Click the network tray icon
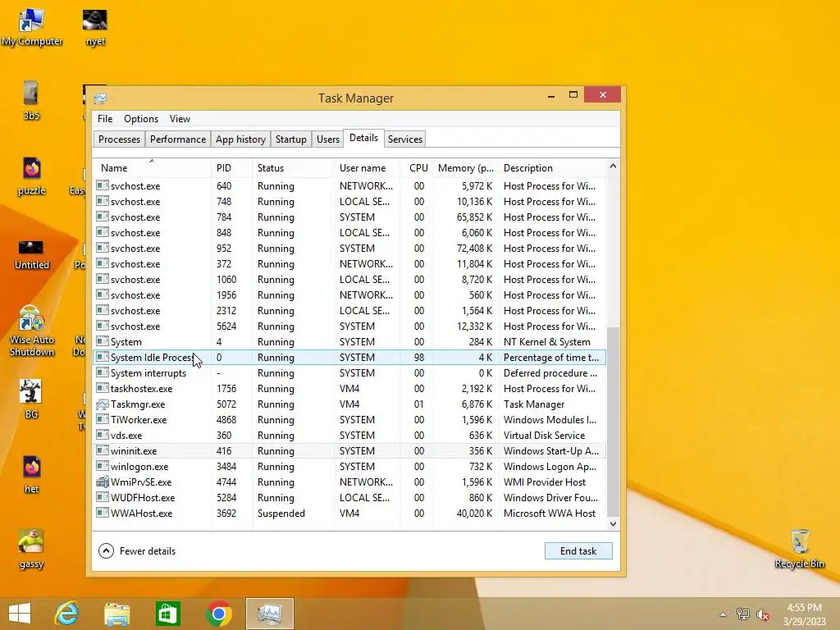This screenshot has height=630, width=840. 743,614
